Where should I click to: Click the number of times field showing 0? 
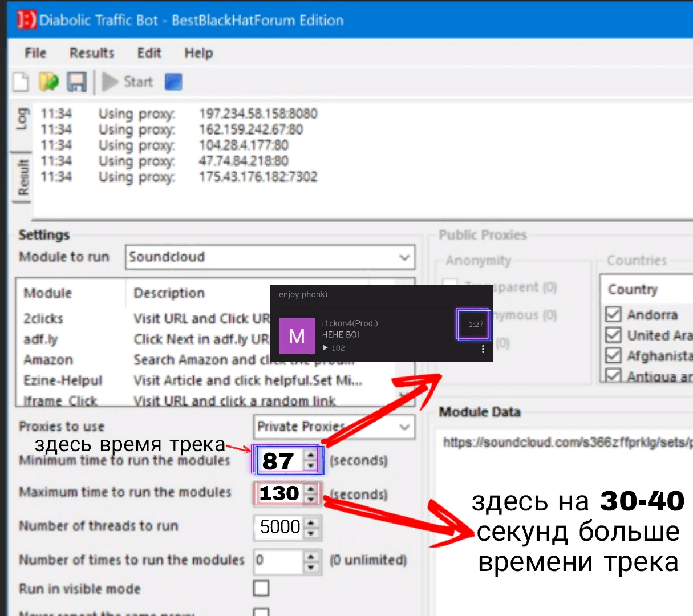pos(278,561)
